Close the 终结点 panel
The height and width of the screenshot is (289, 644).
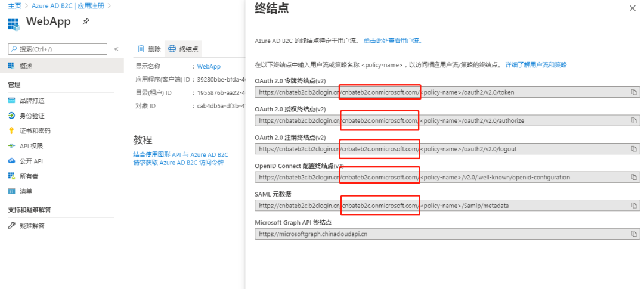pos(631,8)
